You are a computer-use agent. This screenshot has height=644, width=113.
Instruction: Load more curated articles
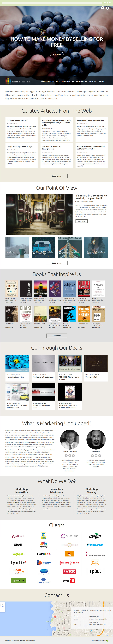click(57, 176)
